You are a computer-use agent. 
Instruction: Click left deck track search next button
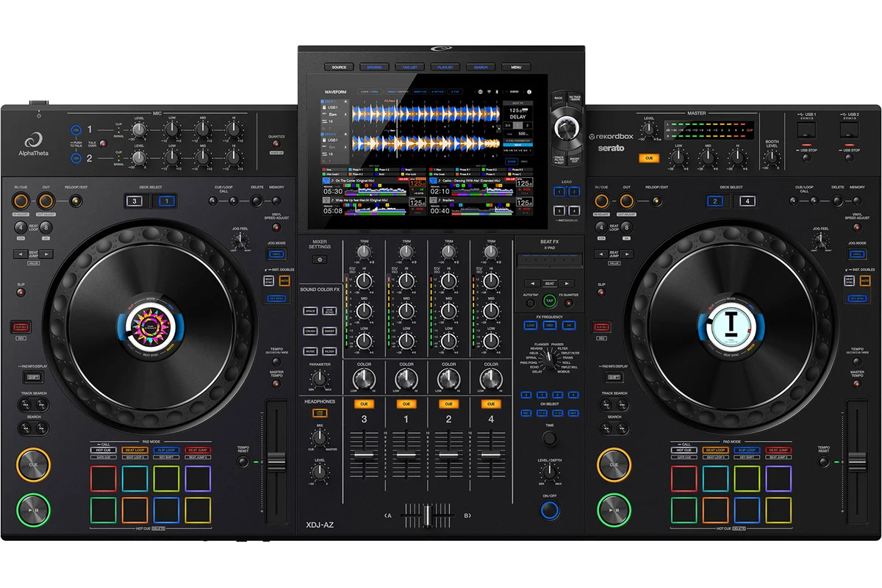[41, 404]
